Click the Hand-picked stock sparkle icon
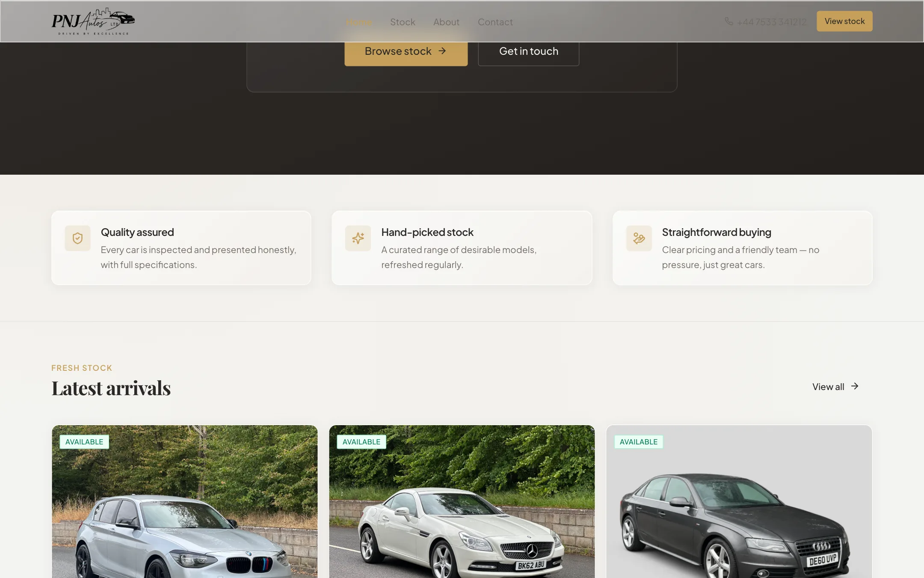Viewport: 924px width, 578px height. (x=358, y=238)
